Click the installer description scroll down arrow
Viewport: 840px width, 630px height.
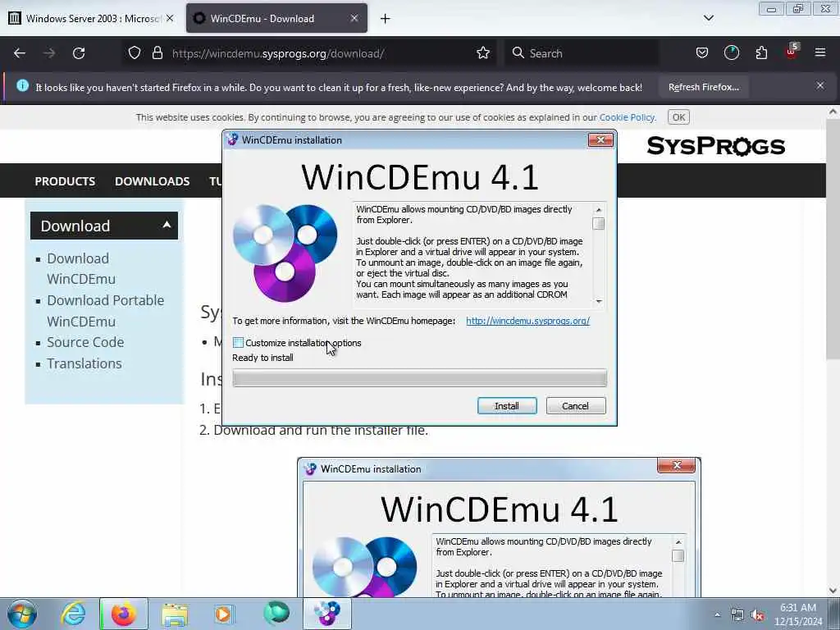[x=598, y=301]
